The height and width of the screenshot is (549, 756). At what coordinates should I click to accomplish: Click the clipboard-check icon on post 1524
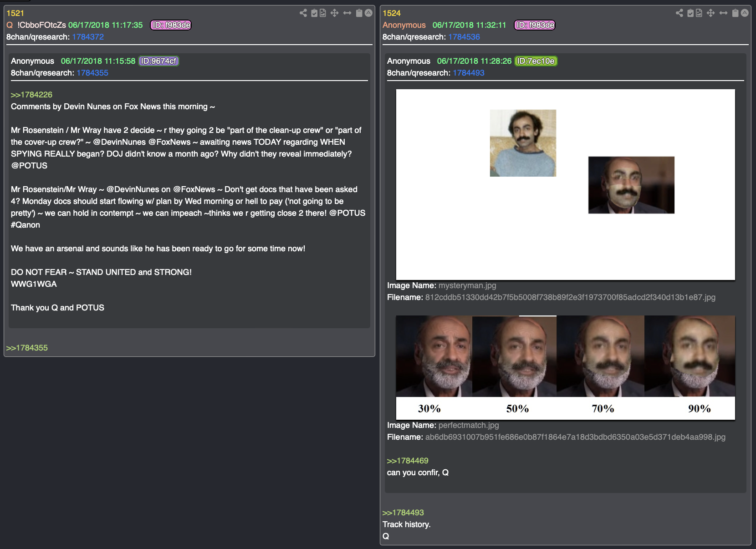coord(690,13)
